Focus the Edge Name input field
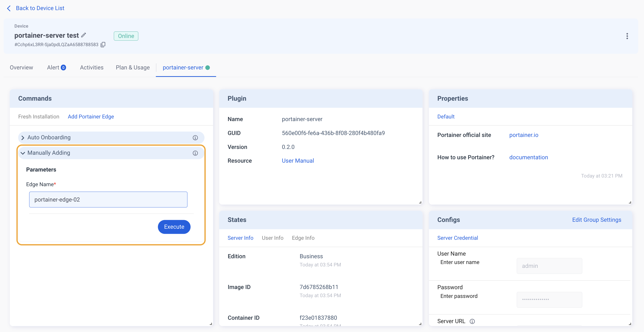Image resolution: width=644 pixels, height=332 pixels. 108,200
